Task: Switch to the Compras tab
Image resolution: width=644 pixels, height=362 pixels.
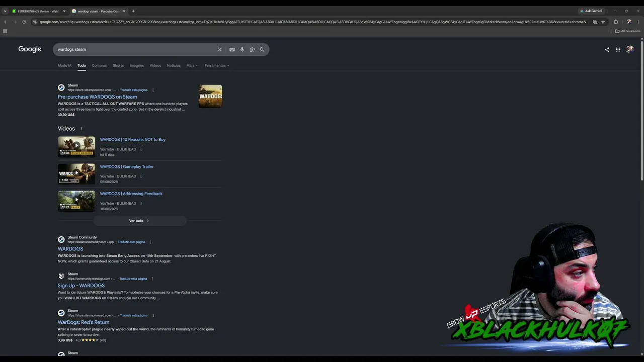Action: tap(99, 65)
